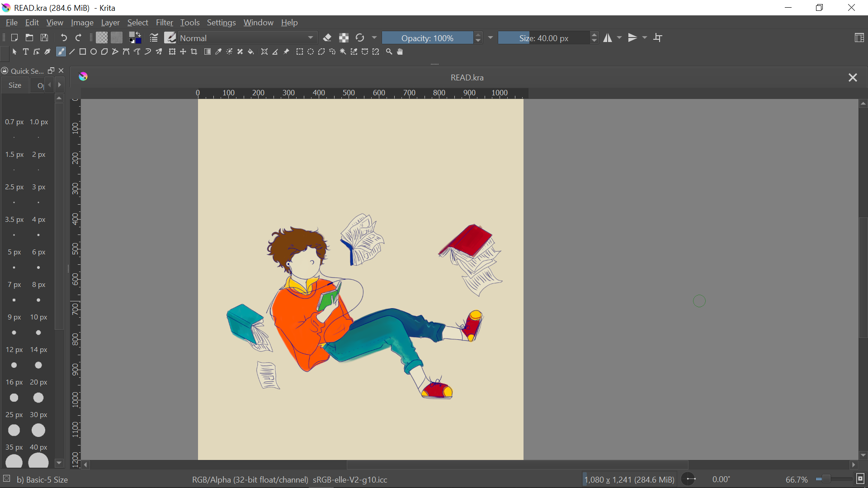Toggle preserve alpha
Viewport: 868px width, 488px height.
[x=344, y=38]
